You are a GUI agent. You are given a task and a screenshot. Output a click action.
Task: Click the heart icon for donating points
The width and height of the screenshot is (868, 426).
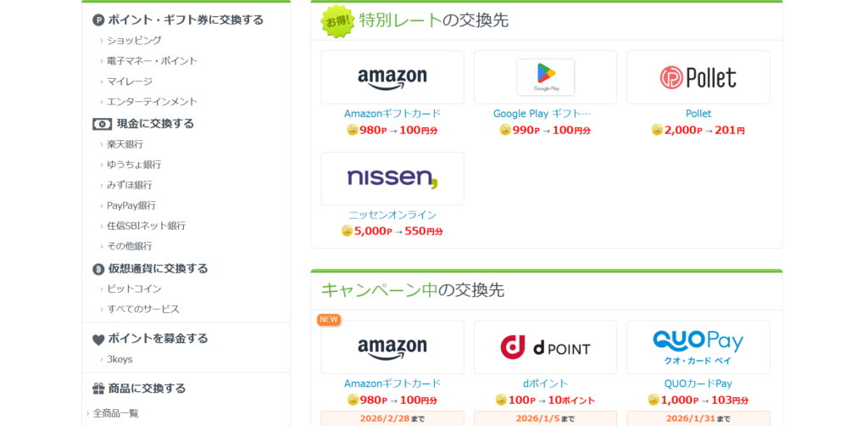coord(98,339)
